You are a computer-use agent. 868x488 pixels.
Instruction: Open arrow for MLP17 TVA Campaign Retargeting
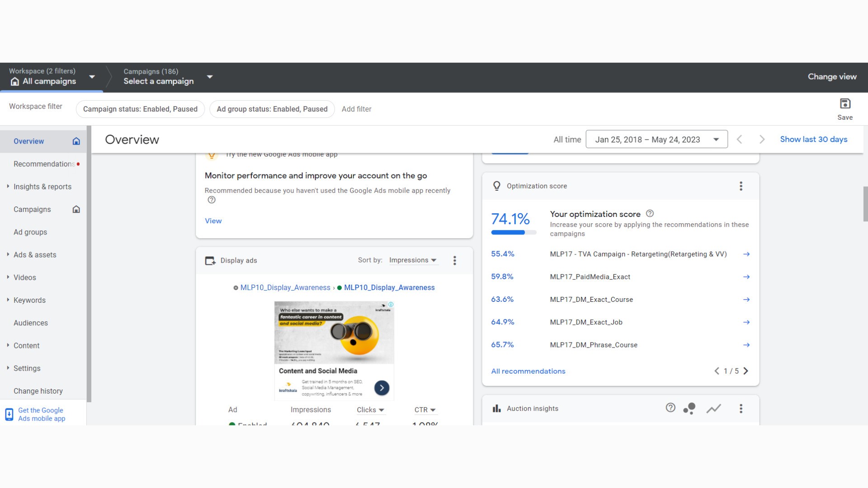tap(746, 254)
